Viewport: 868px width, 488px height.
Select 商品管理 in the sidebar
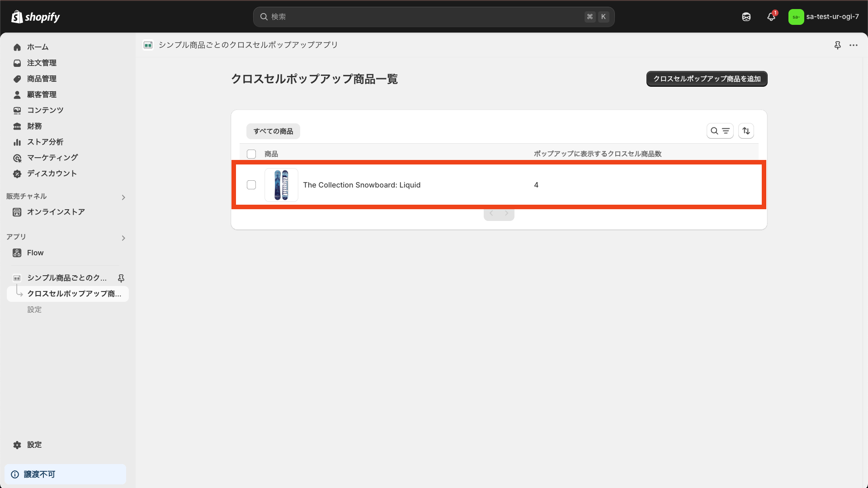[41, 79]
